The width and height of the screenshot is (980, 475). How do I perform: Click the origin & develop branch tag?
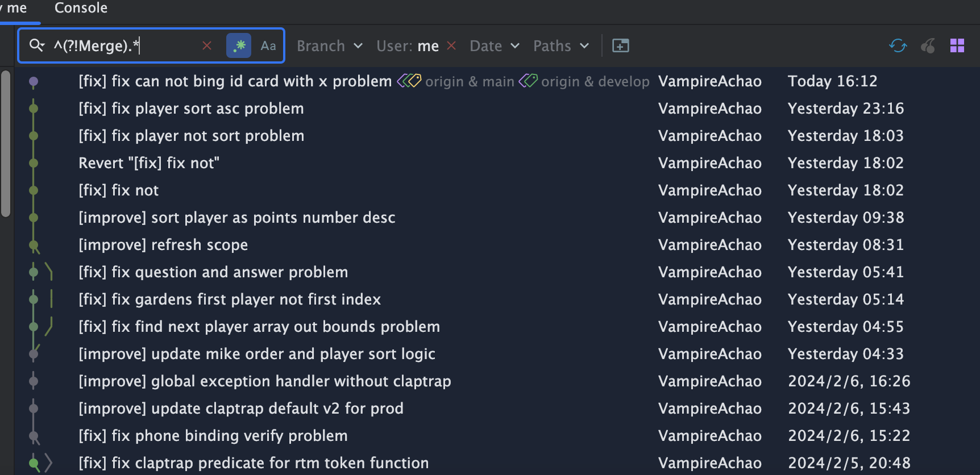[594, 82]
